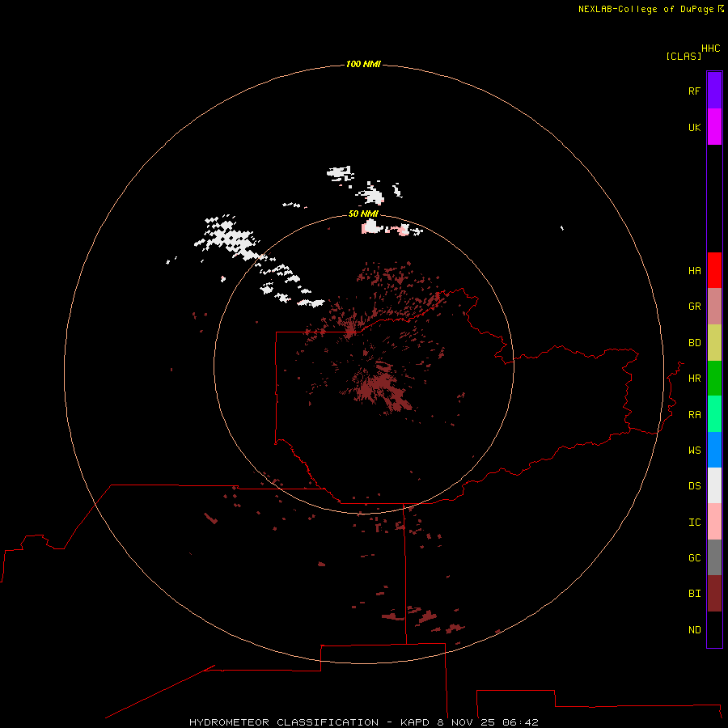Click the 50 NMI range ring label

pyautogui.click(x=363, y=214)
